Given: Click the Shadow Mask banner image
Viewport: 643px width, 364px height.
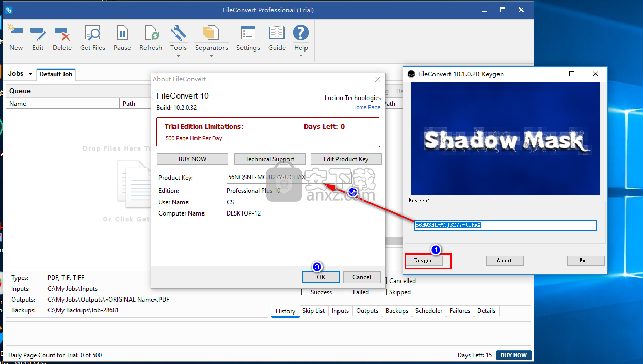Looking at the screenshot, I should 505,138.
